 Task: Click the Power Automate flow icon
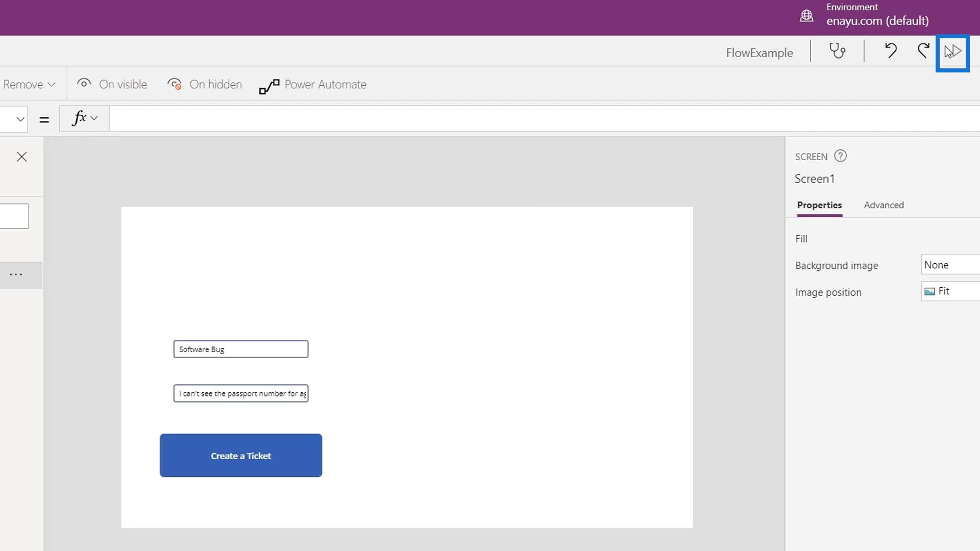(269, 86)
